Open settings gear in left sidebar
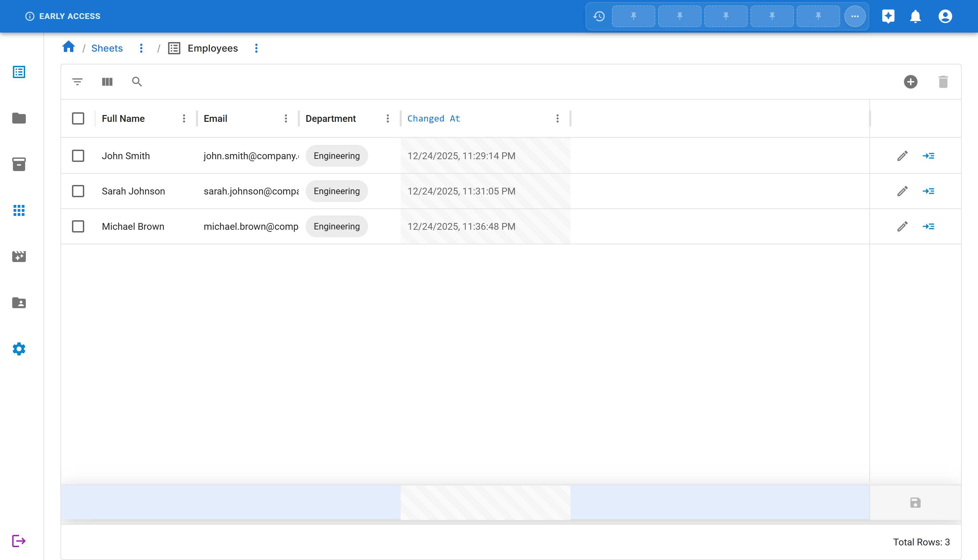The image size is (978, 560). [x=19, y=349]
